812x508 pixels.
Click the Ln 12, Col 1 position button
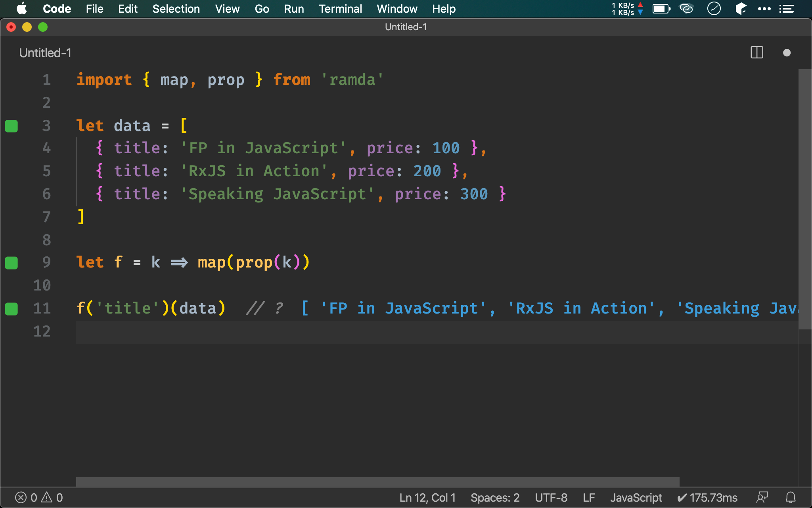427,497
